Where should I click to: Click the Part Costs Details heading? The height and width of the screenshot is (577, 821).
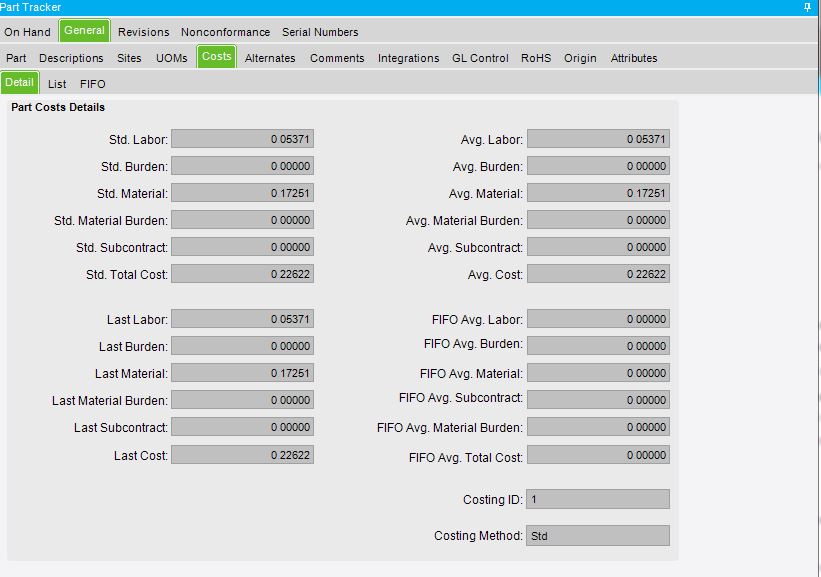tap(58, 107)
